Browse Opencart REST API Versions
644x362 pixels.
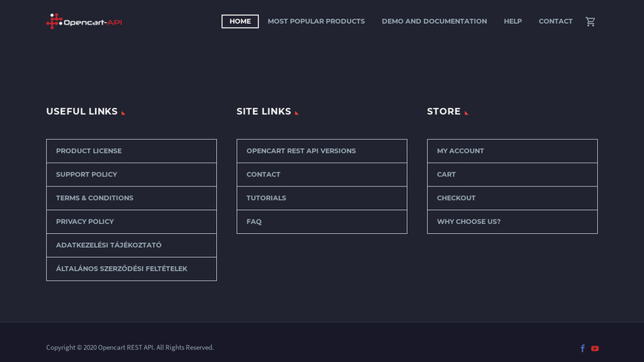[x=301, y=151]
